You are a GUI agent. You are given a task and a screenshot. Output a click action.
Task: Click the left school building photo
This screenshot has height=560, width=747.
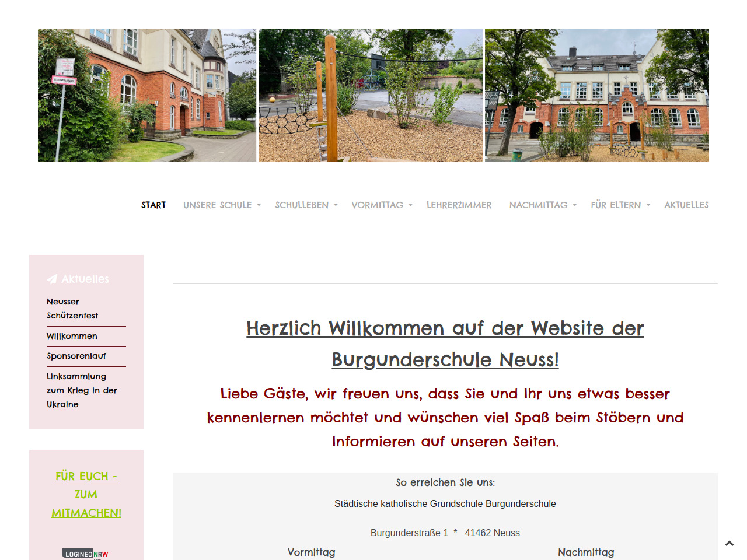coord(147,95)
